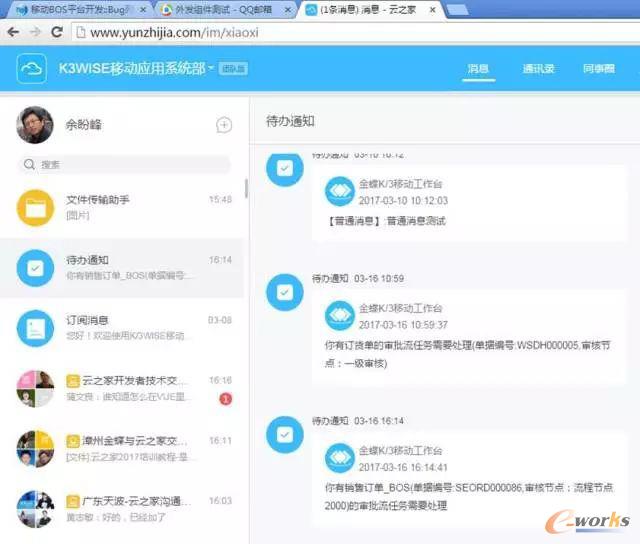Click 金蝶K/3移动工作台 icon in 10:12:03 message
Screen dimensions: 640x544
pyautogui.click(x=340, y=191)
